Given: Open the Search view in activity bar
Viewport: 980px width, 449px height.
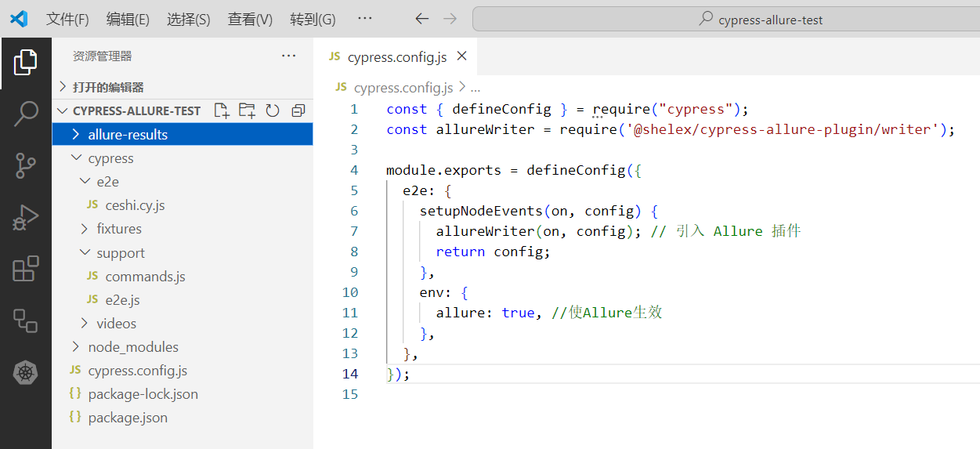Looking at the screenshot, I should 26,113.
